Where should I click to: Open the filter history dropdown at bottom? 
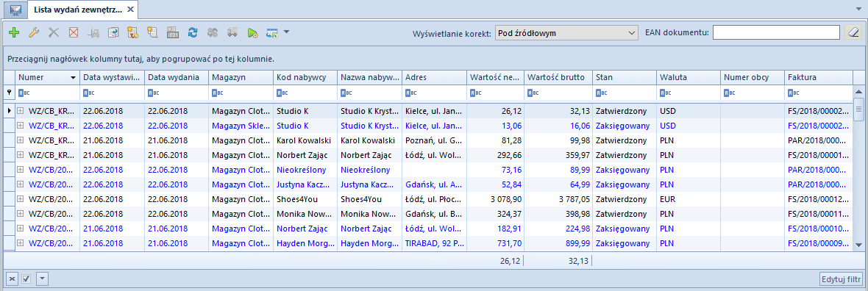pos(43,279)
